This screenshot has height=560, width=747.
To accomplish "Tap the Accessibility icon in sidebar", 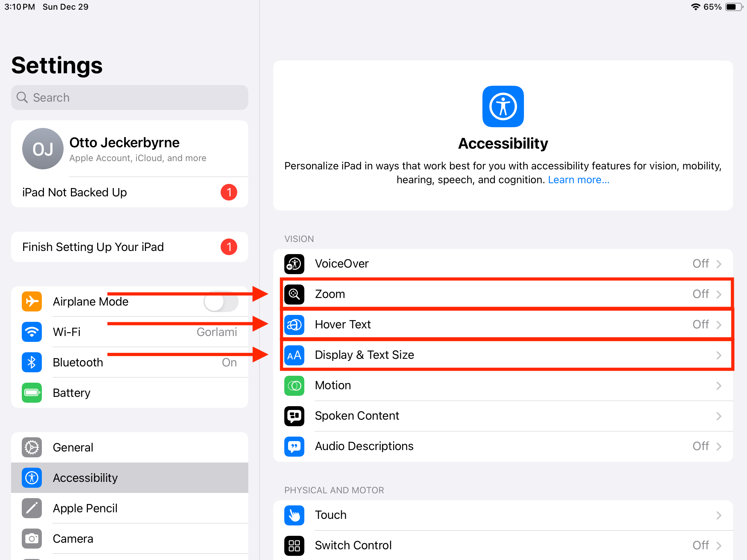I will [32, 478].
